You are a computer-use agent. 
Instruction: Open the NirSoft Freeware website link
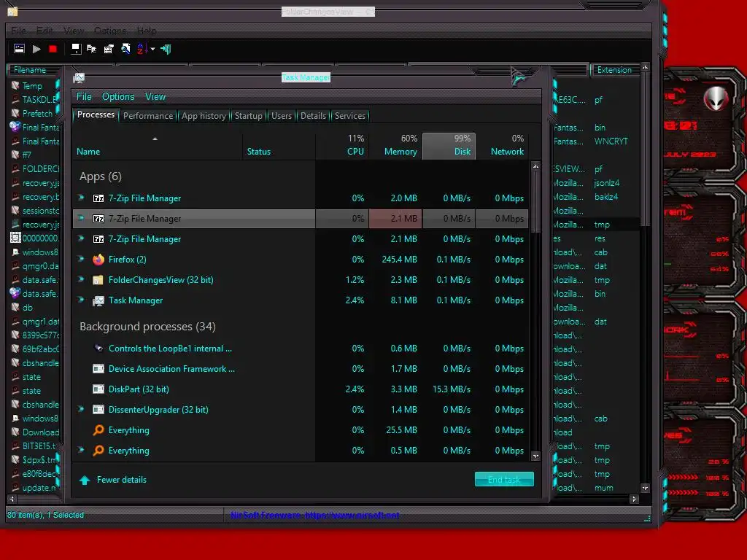tap(314, 515)
